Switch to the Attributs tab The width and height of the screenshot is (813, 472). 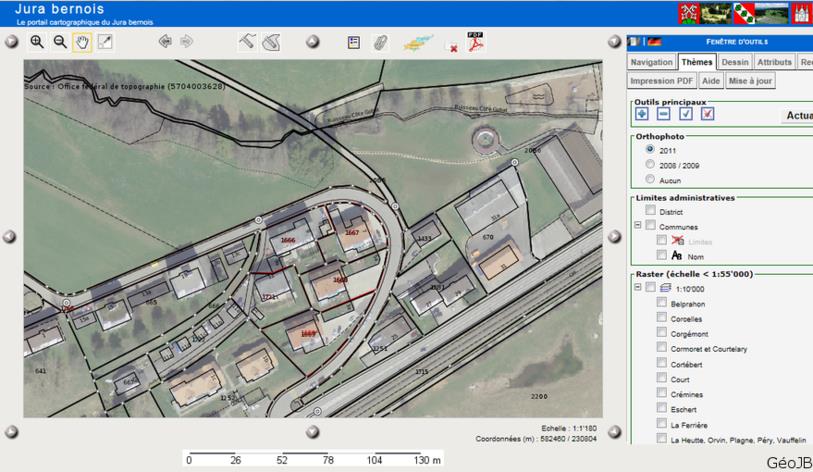(x=775, y=62)
